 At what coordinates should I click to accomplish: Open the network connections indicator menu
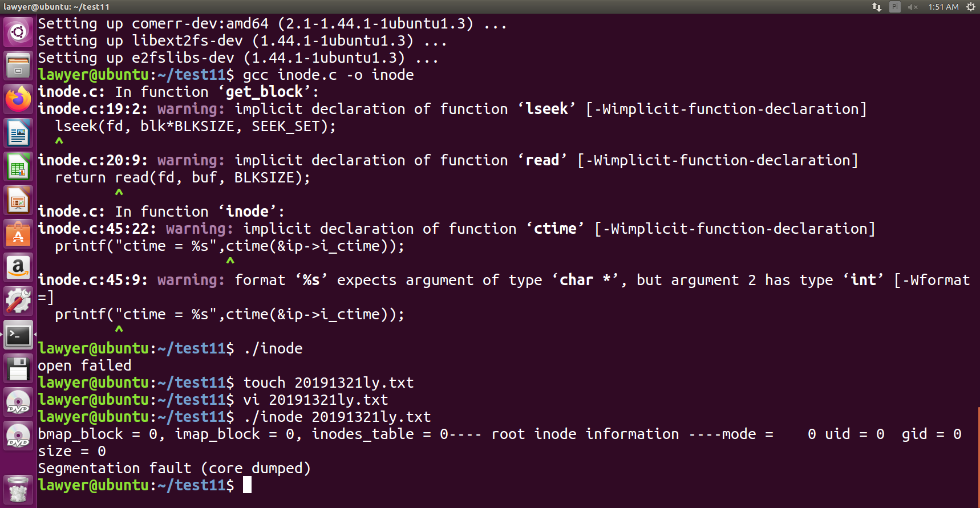(x=877, y=7)
